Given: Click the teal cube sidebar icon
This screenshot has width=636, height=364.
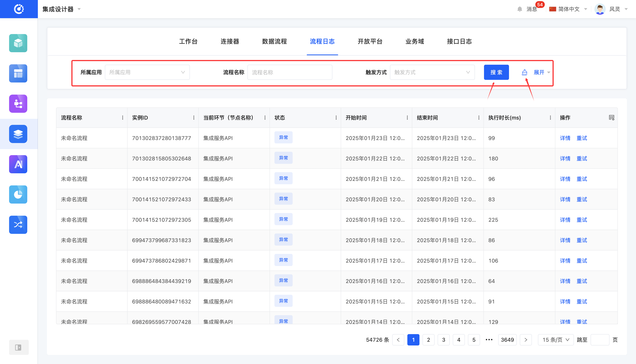Looking at the screenshot, I should pos(18,43).
